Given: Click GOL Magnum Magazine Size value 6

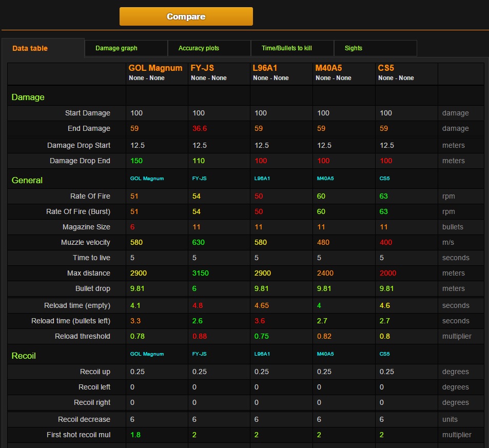Looking at the screenshot, I should click(132, 227).
